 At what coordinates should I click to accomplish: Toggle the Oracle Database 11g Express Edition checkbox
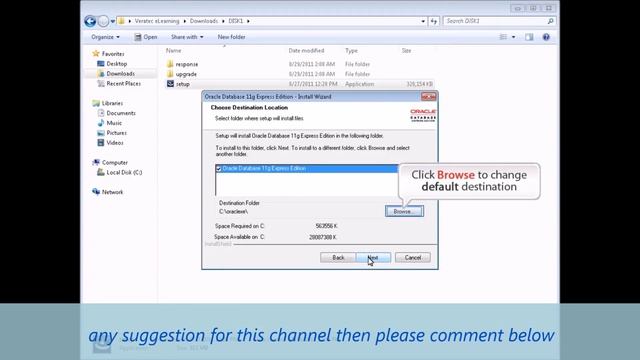pyautogui.click(x=218, y=169)
